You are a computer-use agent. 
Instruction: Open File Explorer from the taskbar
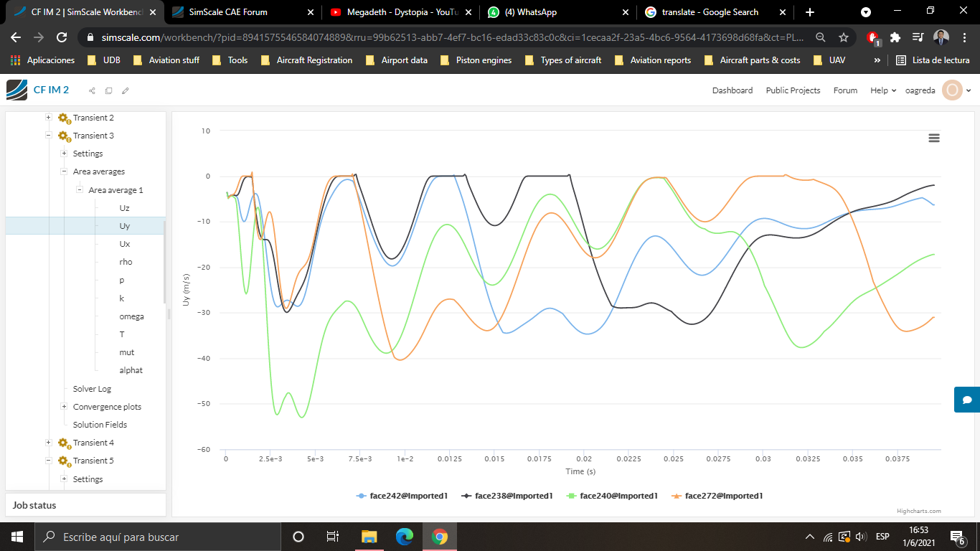369,537
